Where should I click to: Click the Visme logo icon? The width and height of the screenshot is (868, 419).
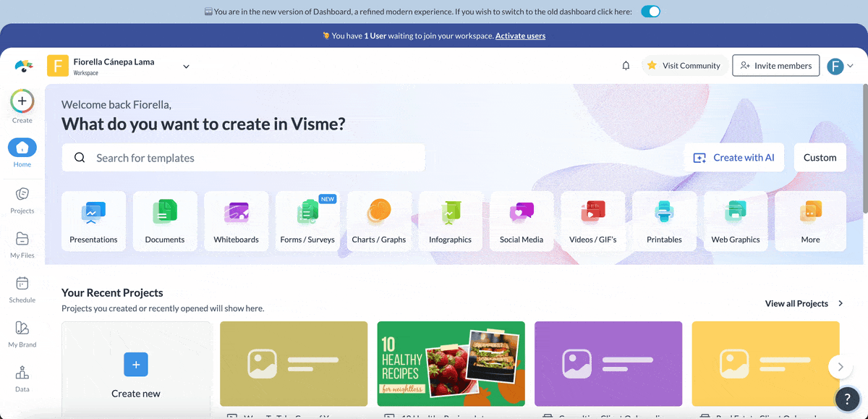click(x=24, y=66)
